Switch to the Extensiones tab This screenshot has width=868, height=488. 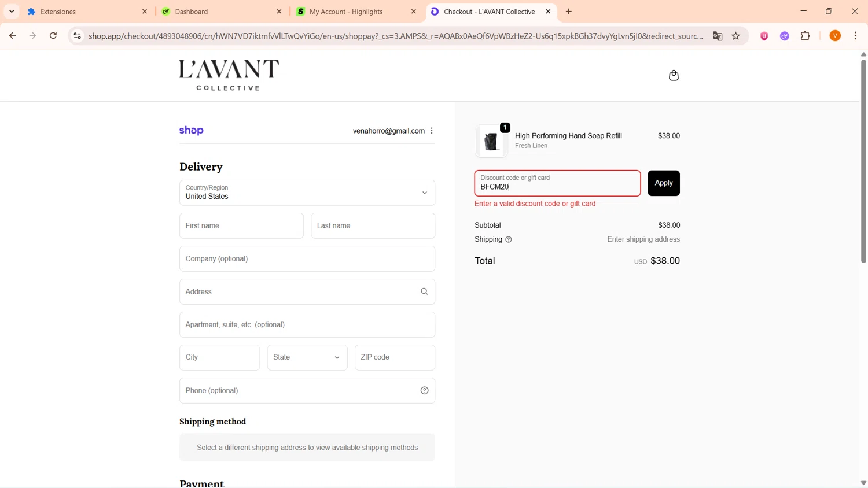coord(87,12)
